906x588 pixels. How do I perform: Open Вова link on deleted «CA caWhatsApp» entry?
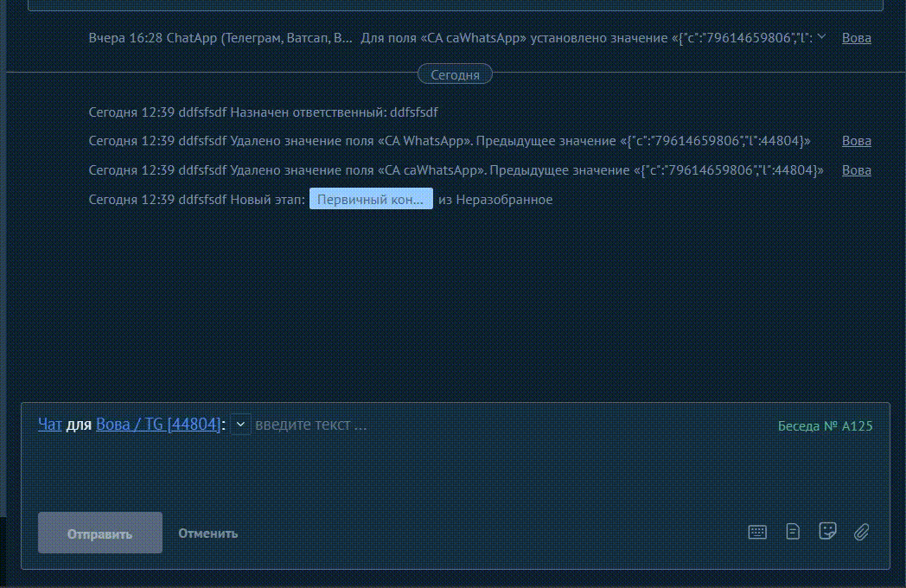pyautogui.click(x=856, y=170)
